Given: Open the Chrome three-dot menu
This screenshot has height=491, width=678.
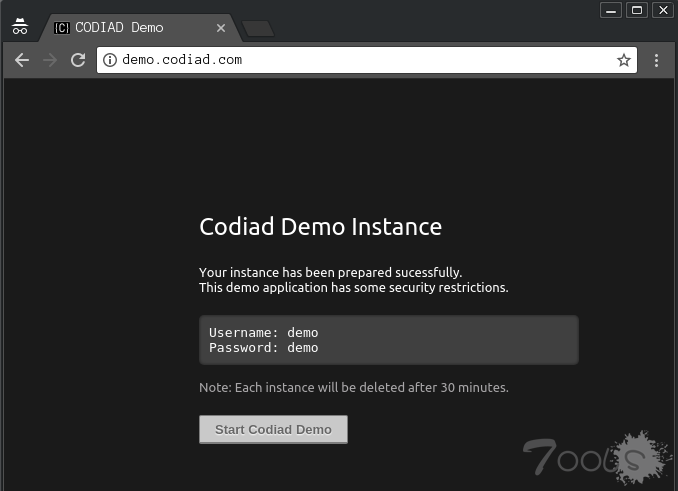Looking at the screenshot, I should click(656, 60).
